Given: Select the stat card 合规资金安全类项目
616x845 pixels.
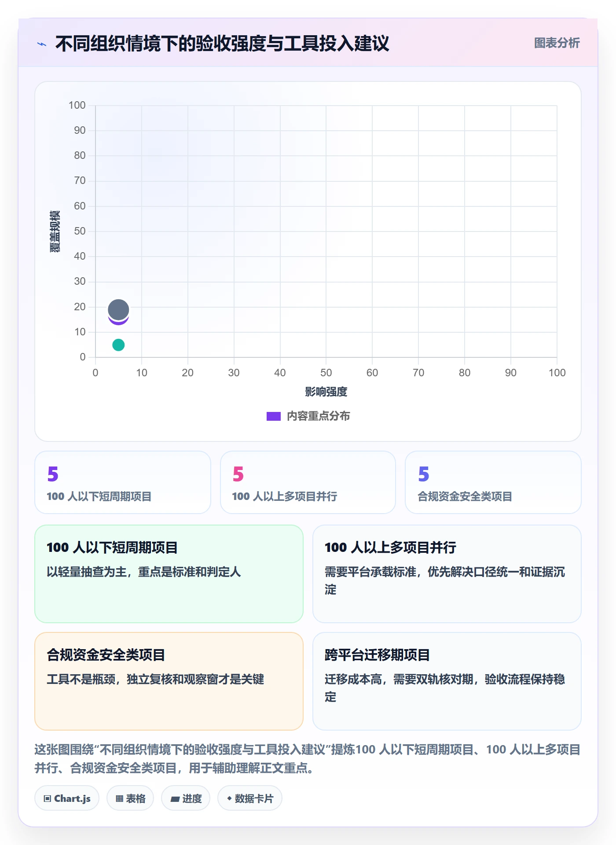Looking at the screenshot, I should 493,482.
